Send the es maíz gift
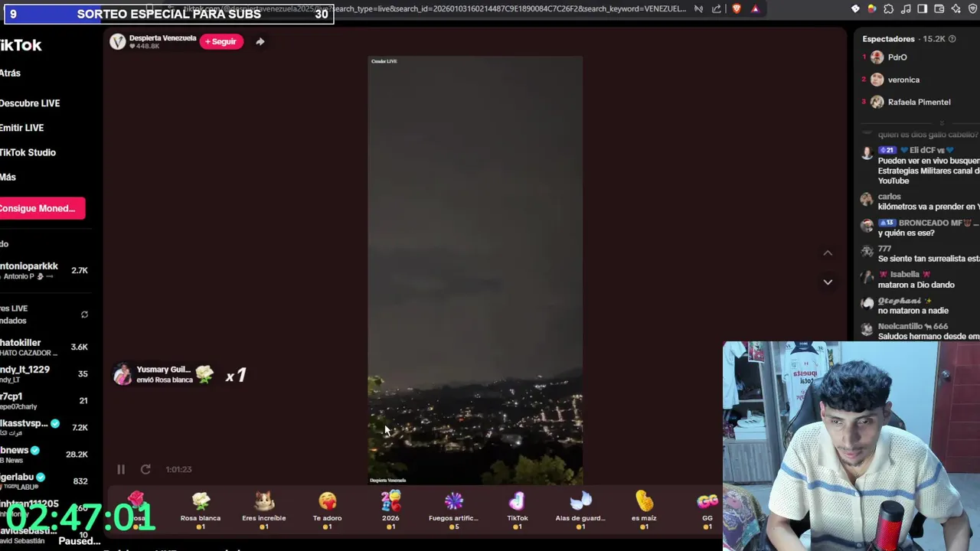This screenshot has height=551, width=980. (x=644, y=510)
